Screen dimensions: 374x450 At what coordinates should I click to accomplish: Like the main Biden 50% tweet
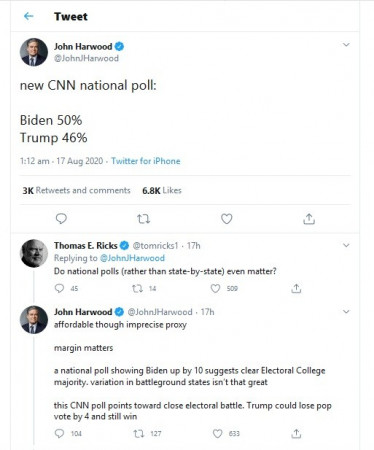click(227, 219)
